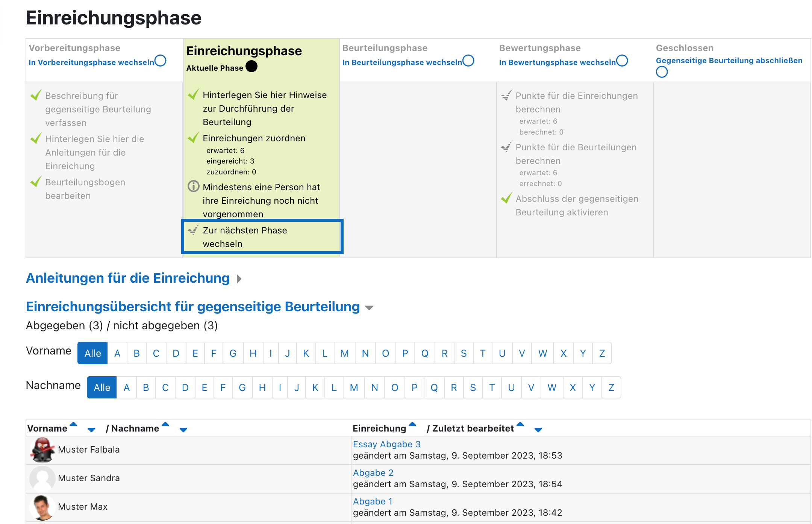Image resolution: width=812 pixels, height=524 pixels.
Task: Filter Nachname by letter Z
Action: (611, 387)
